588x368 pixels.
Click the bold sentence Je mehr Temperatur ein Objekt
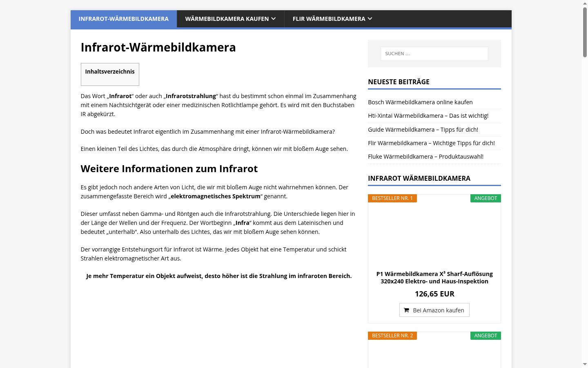pos(219,276)
